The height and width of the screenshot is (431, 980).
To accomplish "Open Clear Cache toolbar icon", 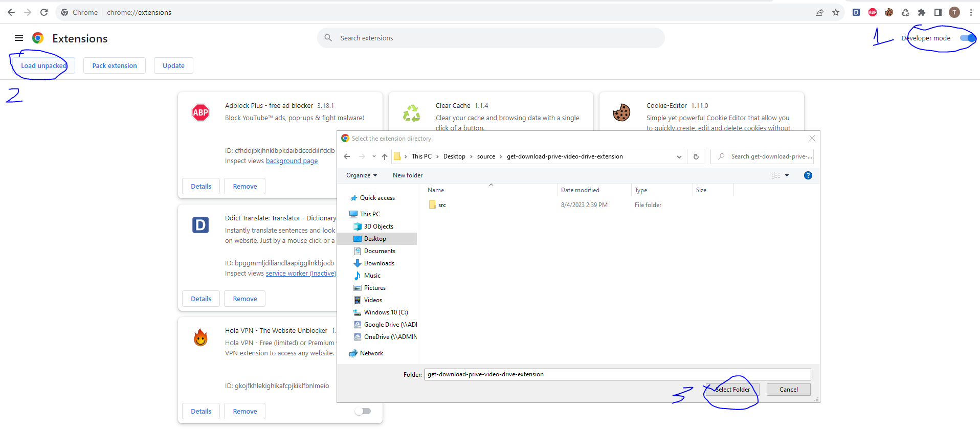I will tap(905, 12).
